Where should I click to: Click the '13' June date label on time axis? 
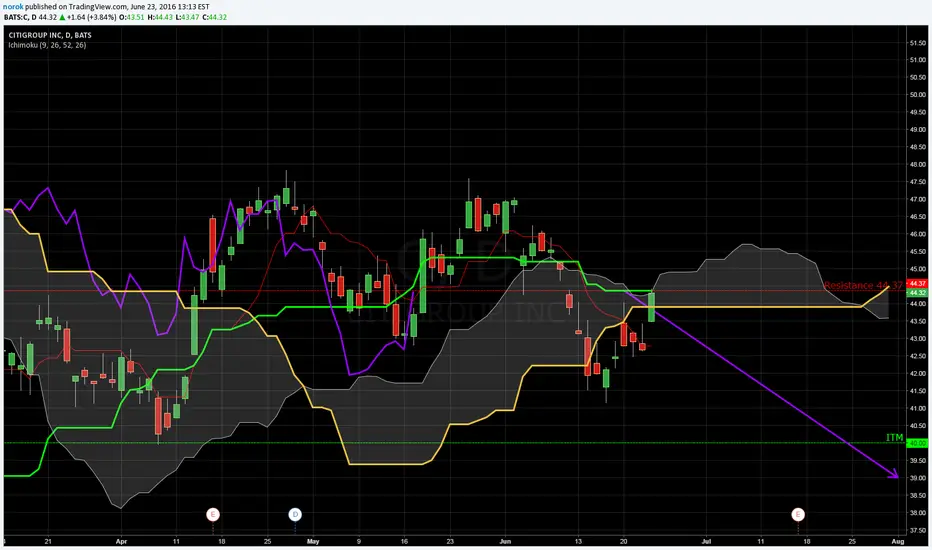[x=578, y=542]
